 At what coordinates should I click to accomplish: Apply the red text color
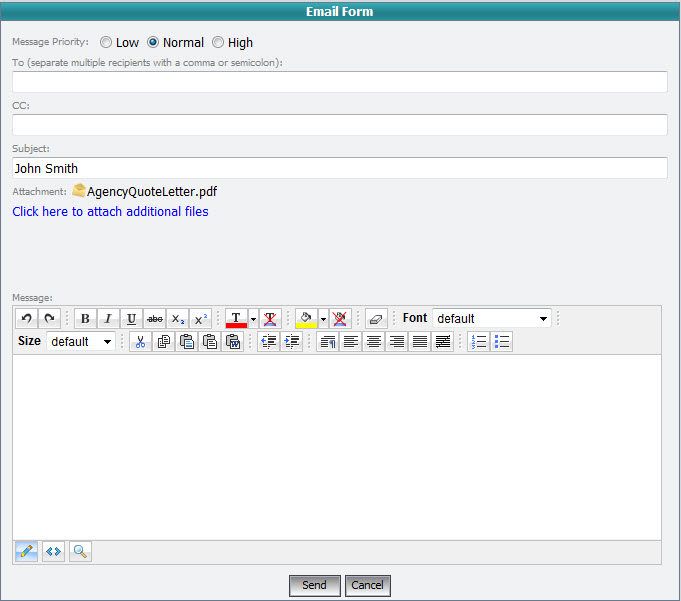coord(236,319)
